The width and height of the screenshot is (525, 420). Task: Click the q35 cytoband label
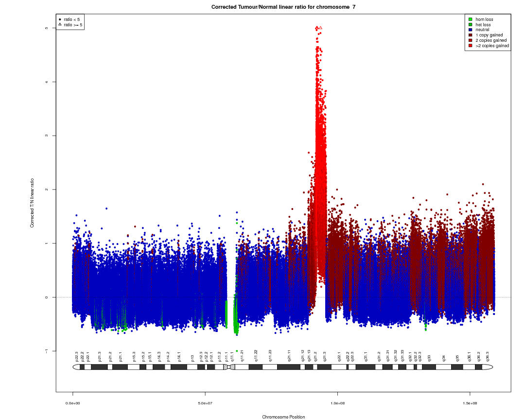tap(457, 358)
